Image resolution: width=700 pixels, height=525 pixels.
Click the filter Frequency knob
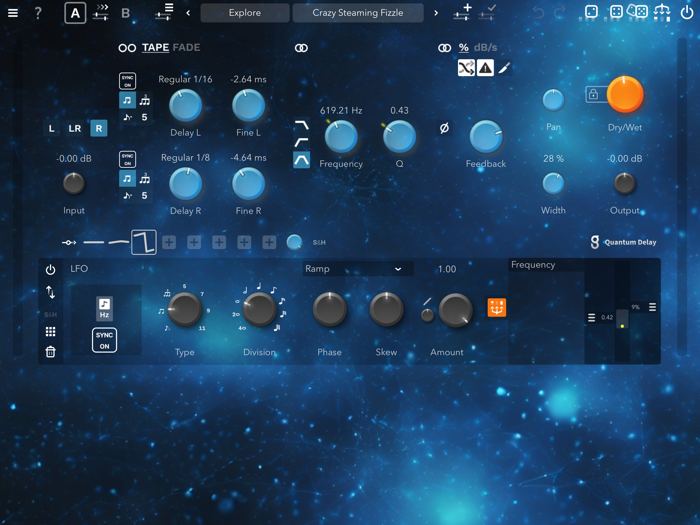tap(341, 137)
